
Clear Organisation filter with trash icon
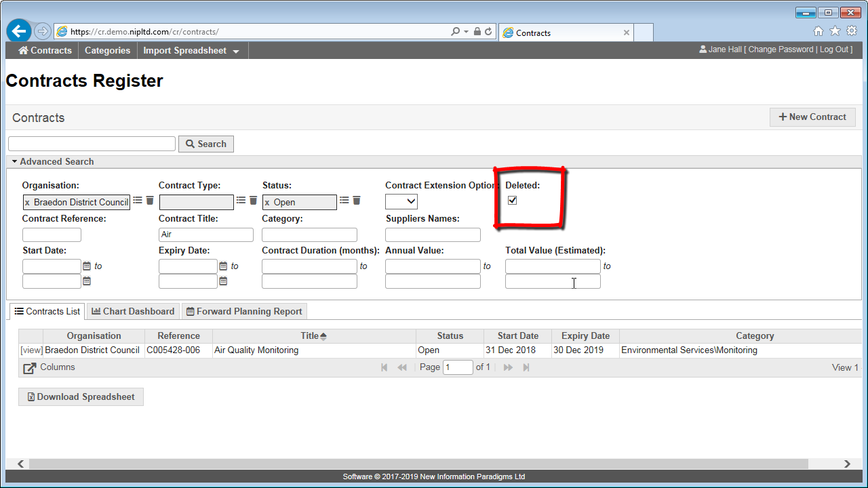pyautogui.click(x=150, y=201)
